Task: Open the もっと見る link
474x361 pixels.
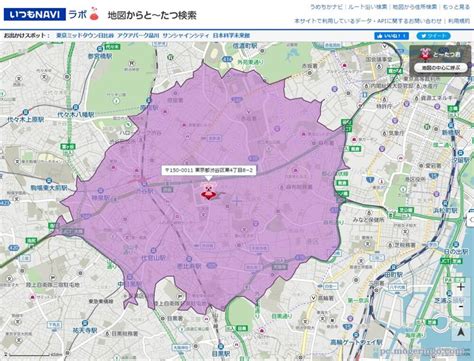Action: pos(456,7)
